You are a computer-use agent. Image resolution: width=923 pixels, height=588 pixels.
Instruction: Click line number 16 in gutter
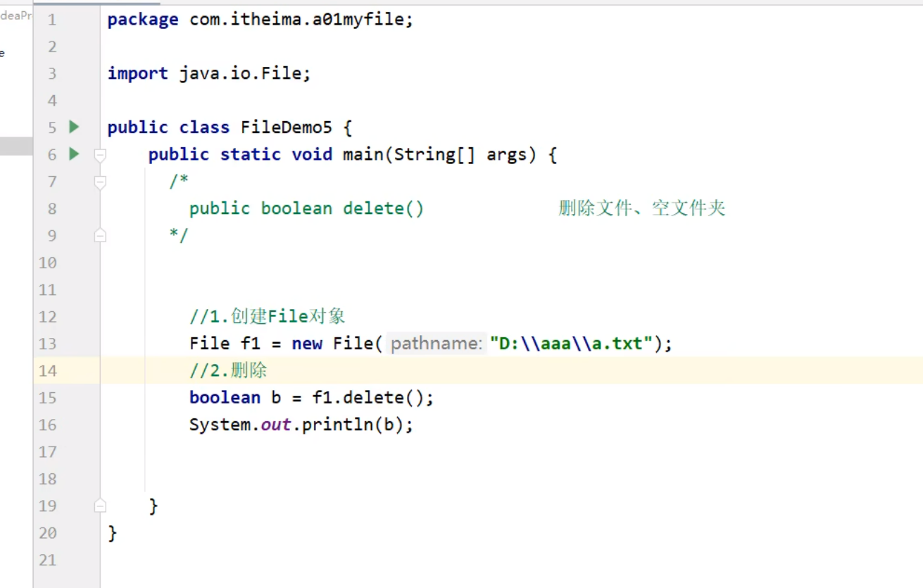tap(48, 425)
